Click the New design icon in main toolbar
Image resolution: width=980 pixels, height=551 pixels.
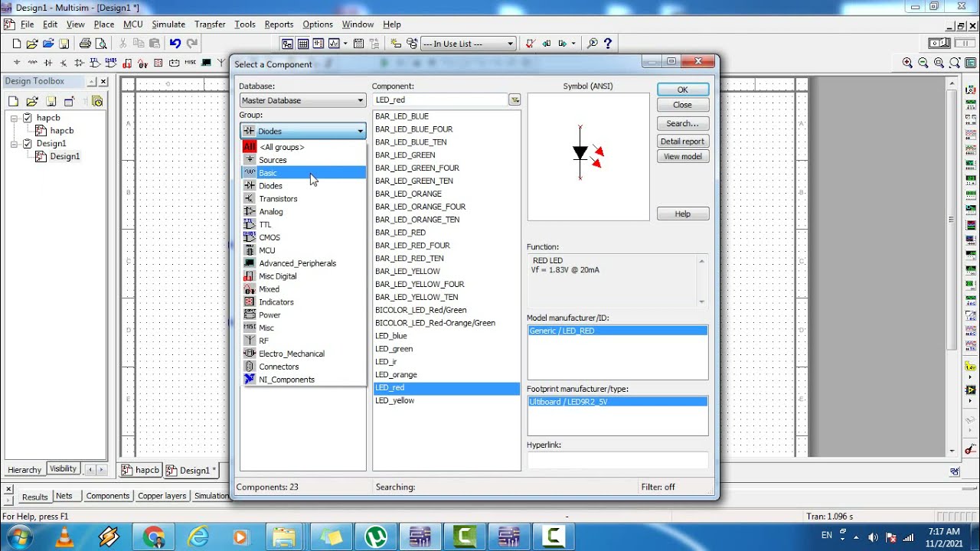[x=16, y=44]
